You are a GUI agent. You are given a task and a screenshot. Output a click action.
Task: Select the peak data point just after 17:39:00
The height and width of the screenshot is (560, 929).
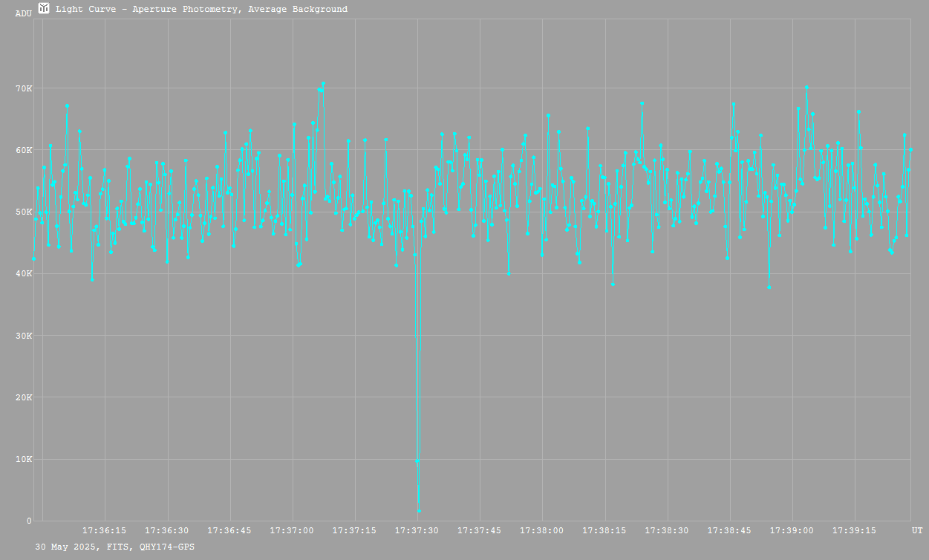pyautogui.click(x=806, y=88)
